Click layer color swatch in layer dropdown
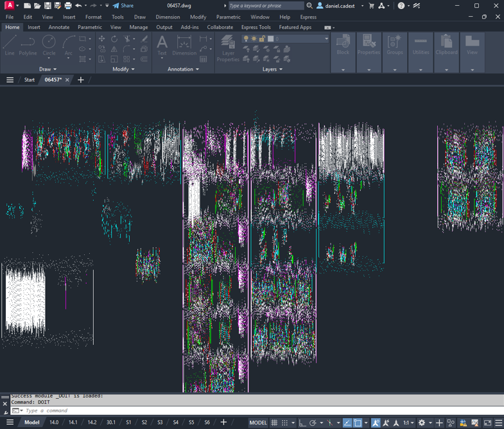 tap(271, 39)
